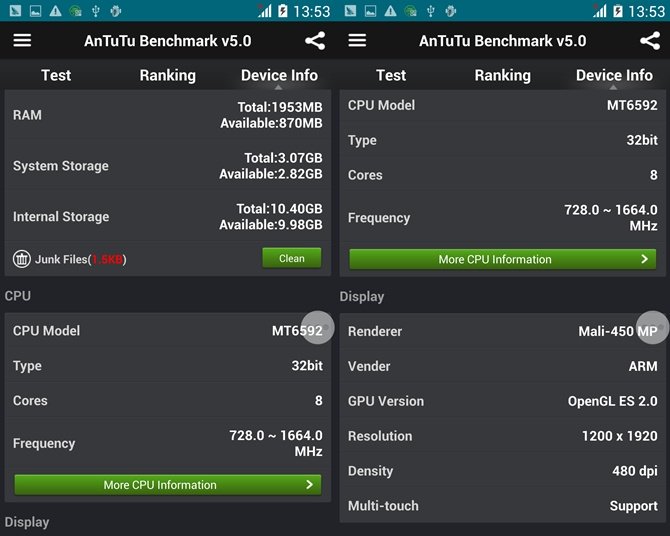The width and height of the screenshot is (670, 536).
Task: Tap the junk files trash can icon
Action: tap(21, 259)
